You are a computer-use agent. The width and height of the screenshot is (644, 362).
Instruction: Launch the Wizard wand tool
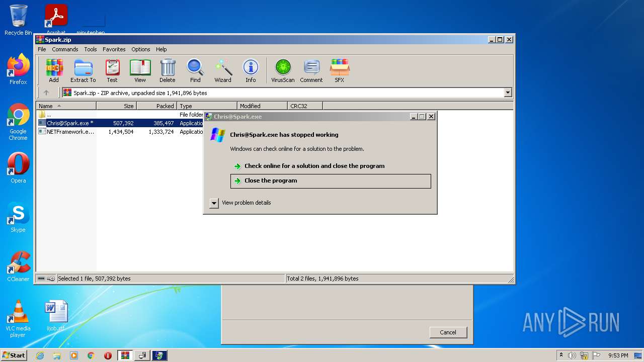click(223, 70)
